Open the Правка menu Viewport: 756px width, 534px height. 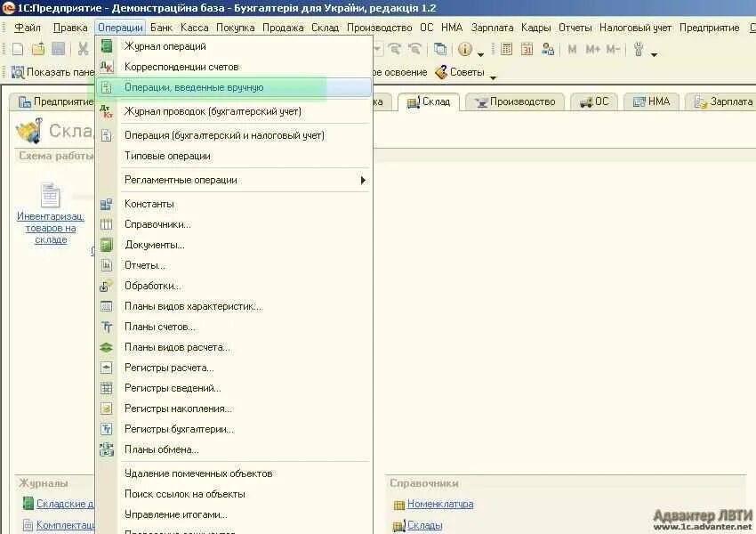pos(70,28)
